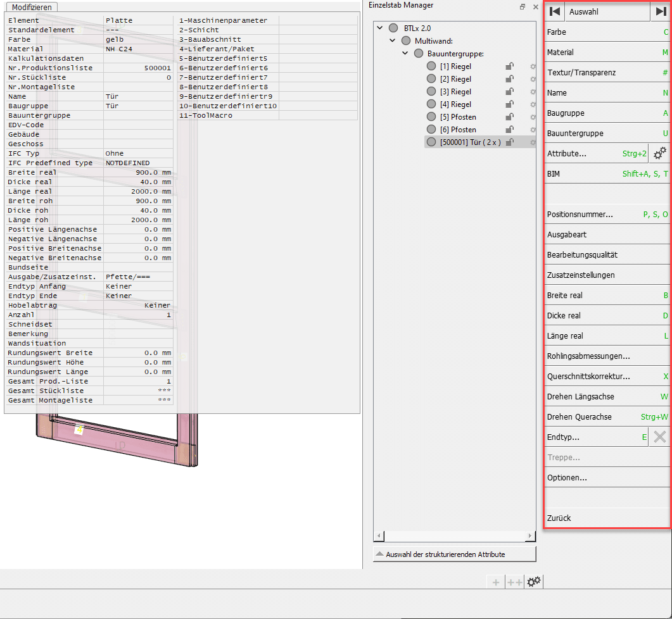Viewport: 672px width, 619px height.
Task: Click lock icon for [4] Riegel
Action: click(x=509, y=104)
